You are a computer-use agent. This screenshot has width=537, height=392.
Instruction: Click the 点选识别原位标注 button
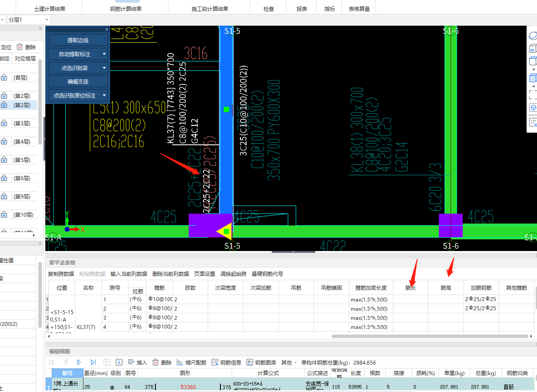click(x=74, y=96)
